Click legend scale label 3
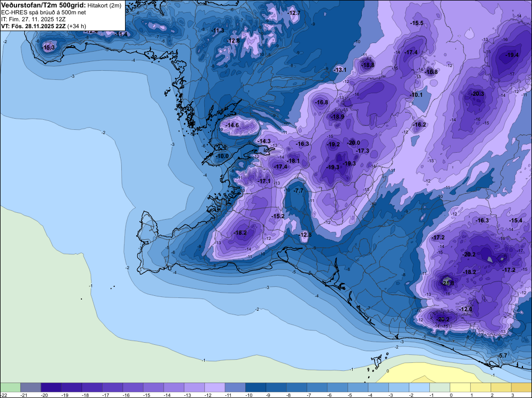This screenshot has width=532, height=398. [513, 395]
